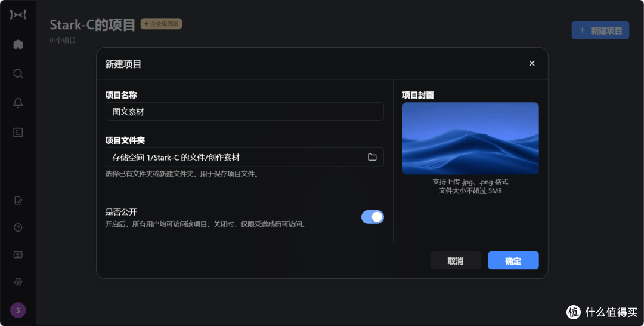Screen dimensions: 644x326
Task: Click the 项目名称 input field
Action: click(x=244, y=112)
